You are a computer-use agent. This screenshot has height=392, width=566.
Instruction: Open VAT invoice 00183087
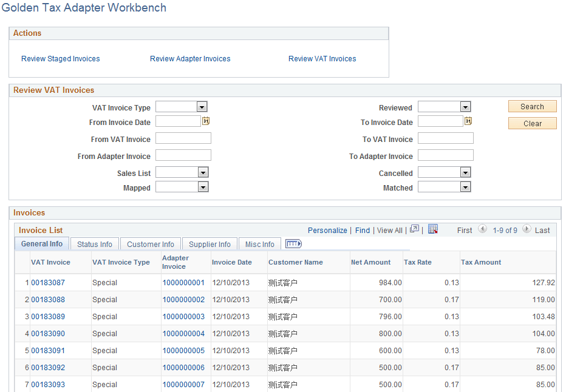[x=49, y=282]
